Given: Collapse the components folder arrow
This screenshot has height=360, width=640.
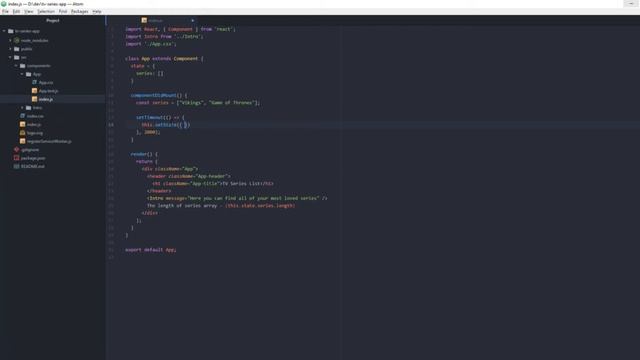Looking at the screenshot, I should tap(16, 66).
